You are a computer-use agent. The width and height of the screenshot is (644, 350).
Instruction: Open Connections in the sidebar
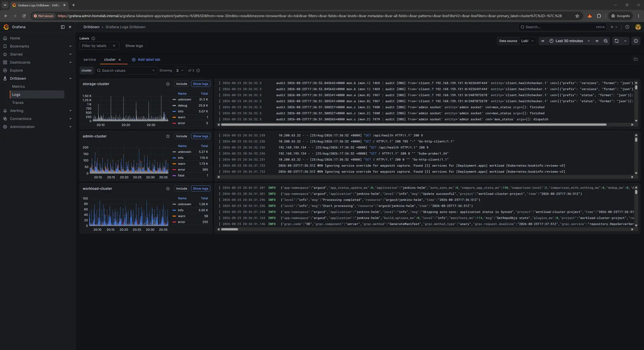point(21,119)
